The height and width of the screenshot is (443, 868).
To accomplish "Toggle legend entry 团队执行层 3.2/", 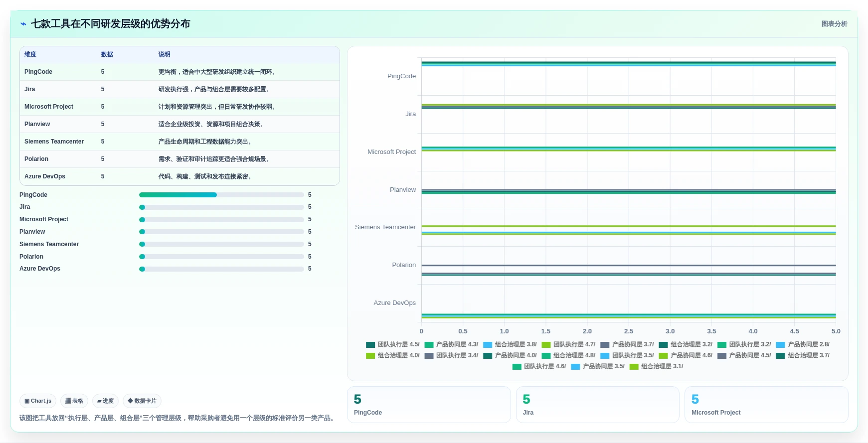I will [744, 344].
